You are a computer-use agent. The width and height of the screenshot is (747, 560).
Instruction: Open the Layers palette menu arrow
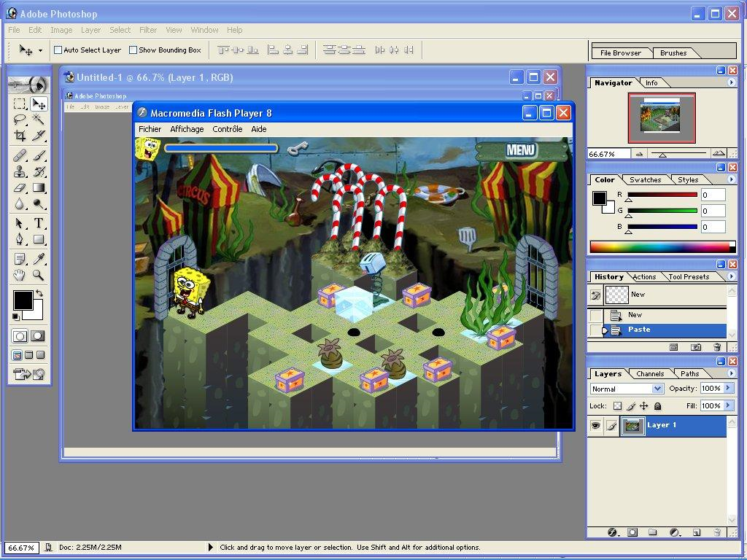(731, 373)
